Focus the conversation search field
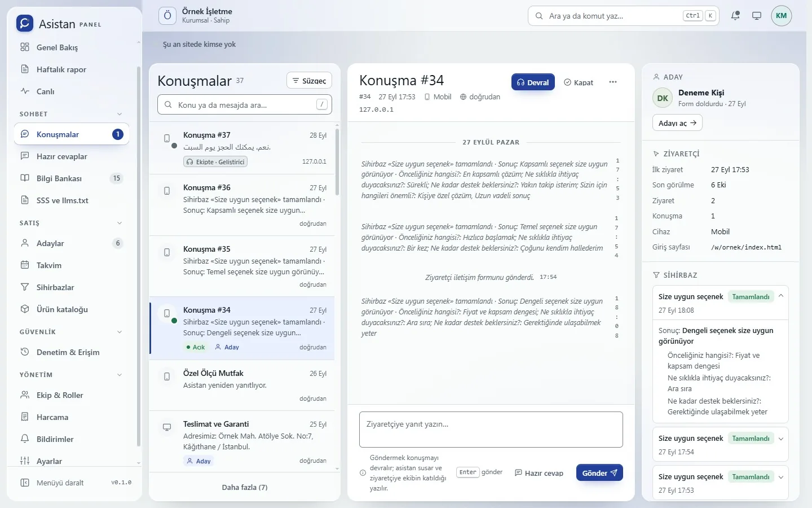 245,104
